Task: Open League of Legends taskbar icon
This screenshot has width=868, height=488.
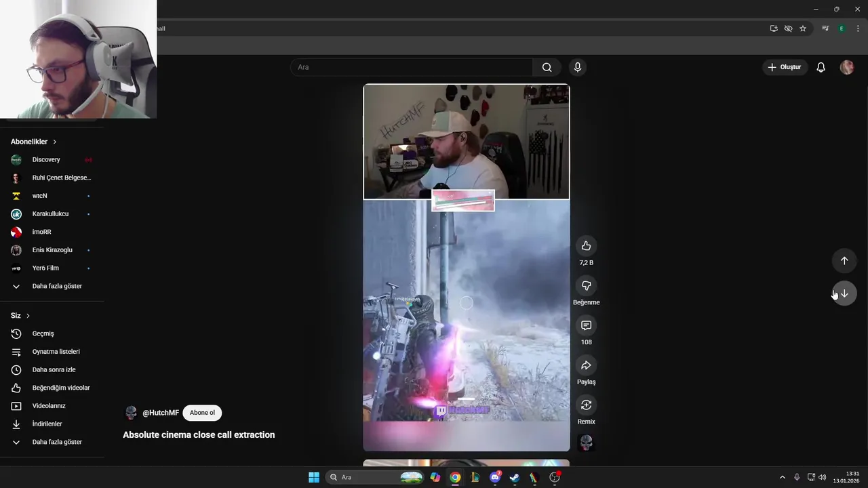Action: [475, 477]
